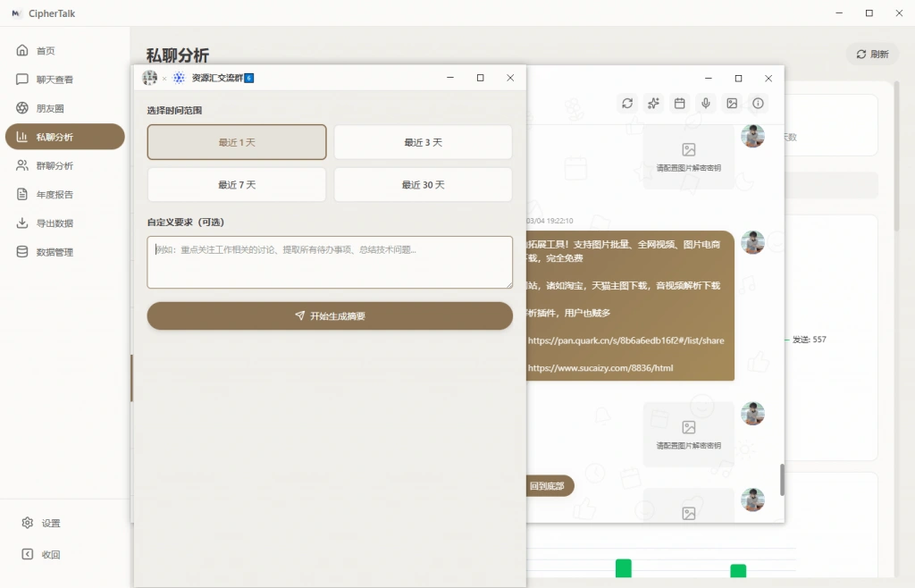Select the 最近 3 天 time range
The height and width of the screenshot is (588, 915).
pos(423,142)
